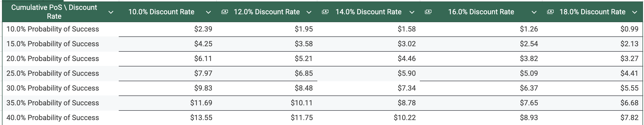This screenshot has height=125, width=644.
Task: Open 12.0% Discount Rate column dropdown
Action: 309,12
